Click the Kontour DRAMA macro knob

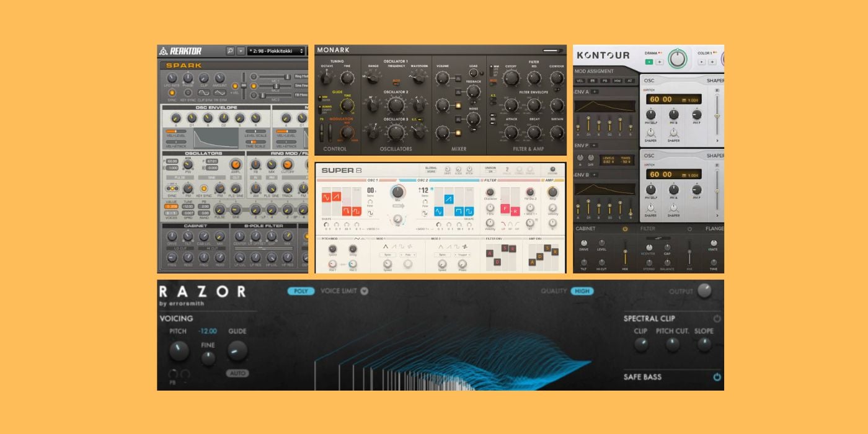pyautogui.click(x=678, y=58)
